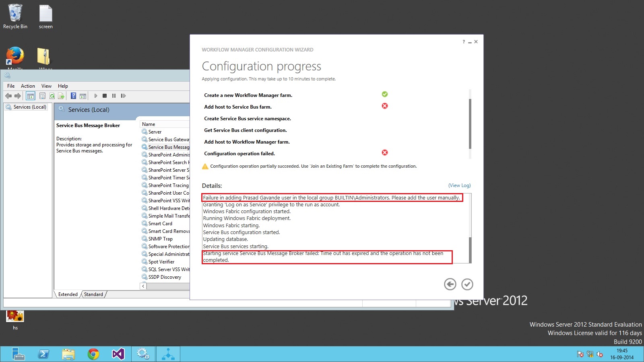This screenshot has width=644, height=362.
Task: Select the SharePoint Tracing Service row
Action: click(165, 185)
